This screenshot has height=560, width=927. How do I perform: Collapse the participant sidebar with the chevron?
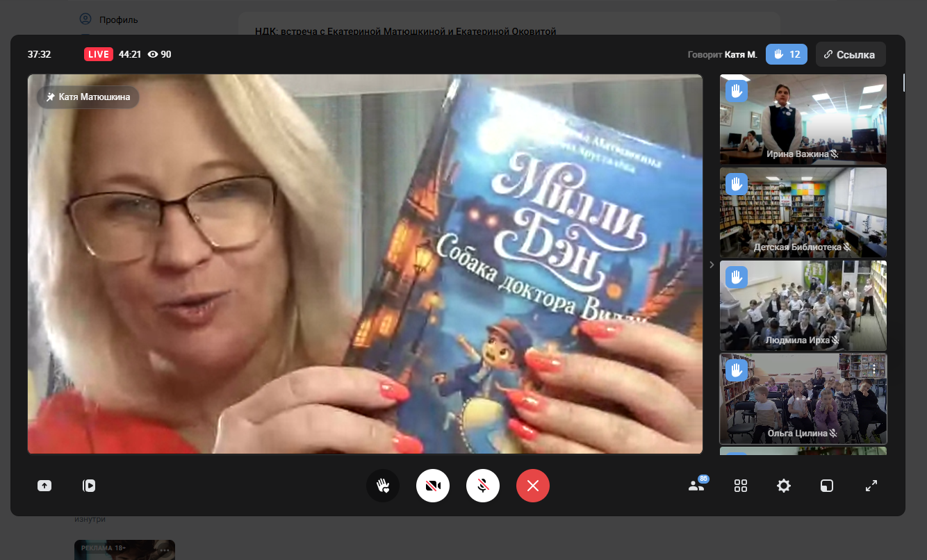(711, 265)
